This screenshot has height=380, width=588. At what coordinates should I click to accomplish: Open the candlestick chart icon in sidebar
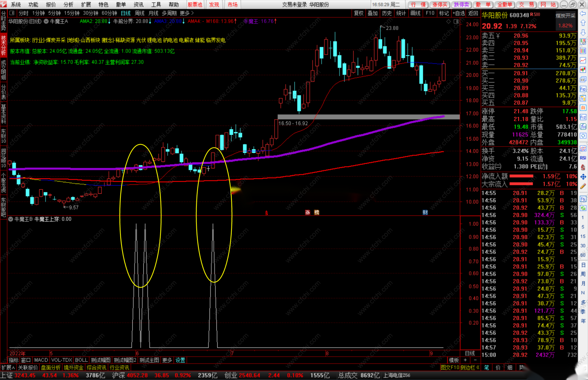point(583,70)
